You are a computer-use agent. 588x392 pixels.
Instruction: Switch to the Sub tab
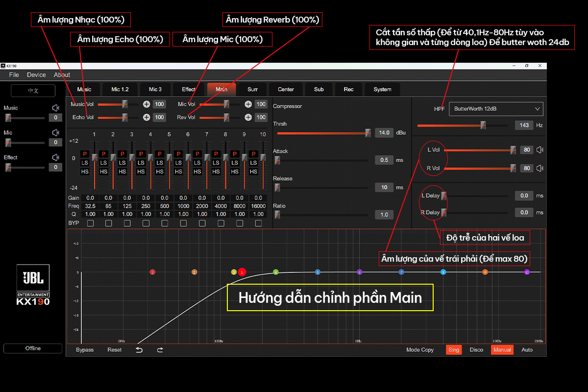point(318,89)
